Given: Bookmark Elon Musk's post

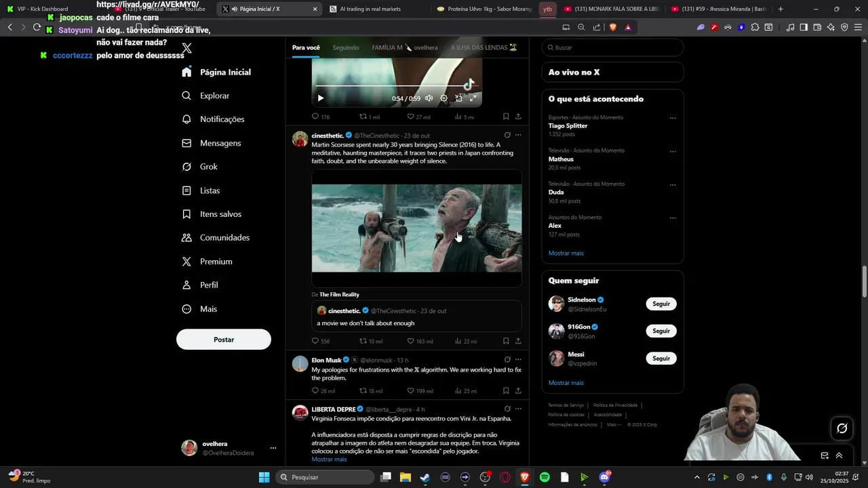Looking at the screenshot, I should (x=506, y=390).
